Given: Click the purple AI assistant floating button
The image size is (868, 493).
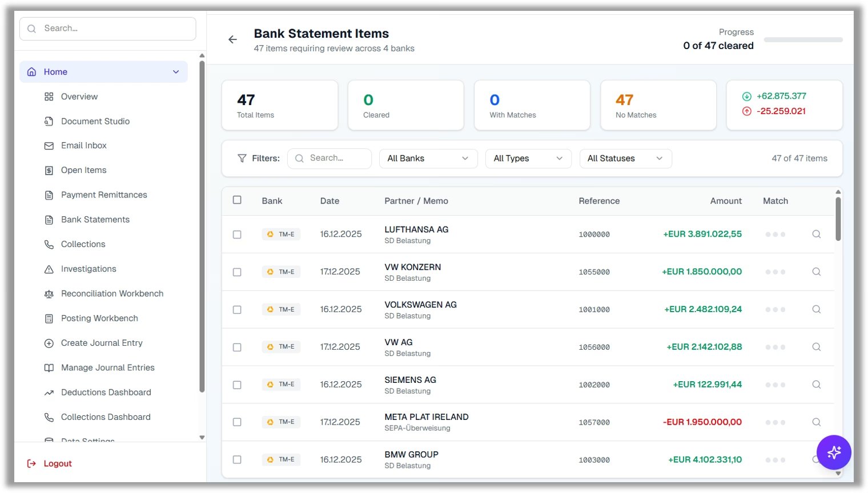Looking at the screenshot, I should [x=834, y=452].
